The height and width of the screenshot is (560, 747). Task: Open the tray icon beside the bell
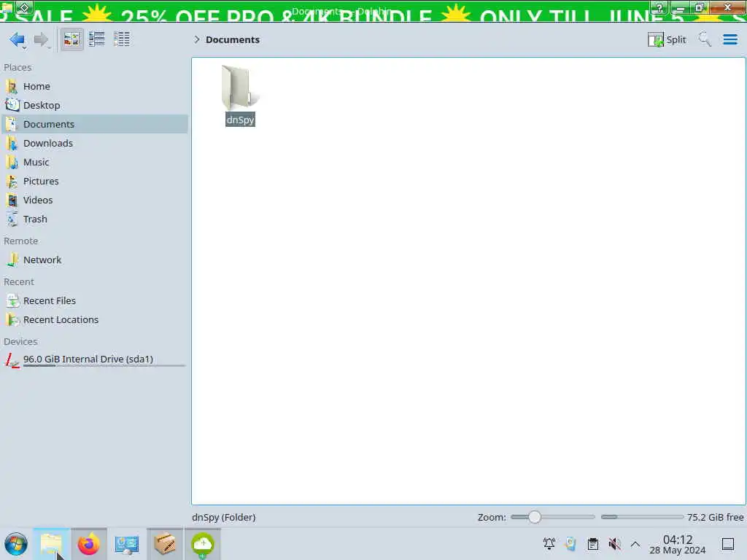click(x=570, y=543)
